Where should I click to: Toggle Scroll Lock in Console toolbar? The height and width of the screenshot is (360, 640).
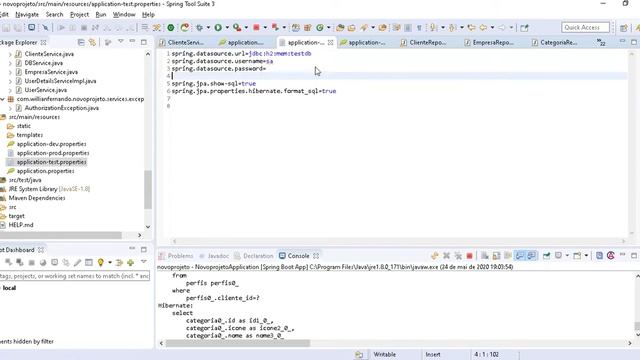496,256
